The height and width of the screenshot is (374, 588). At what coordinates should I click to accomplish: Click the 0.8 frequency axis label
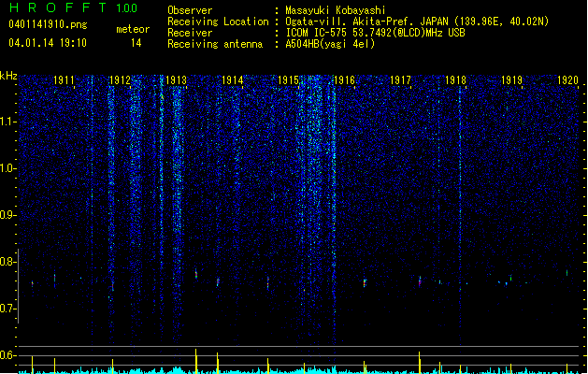(x=7, y=262)
